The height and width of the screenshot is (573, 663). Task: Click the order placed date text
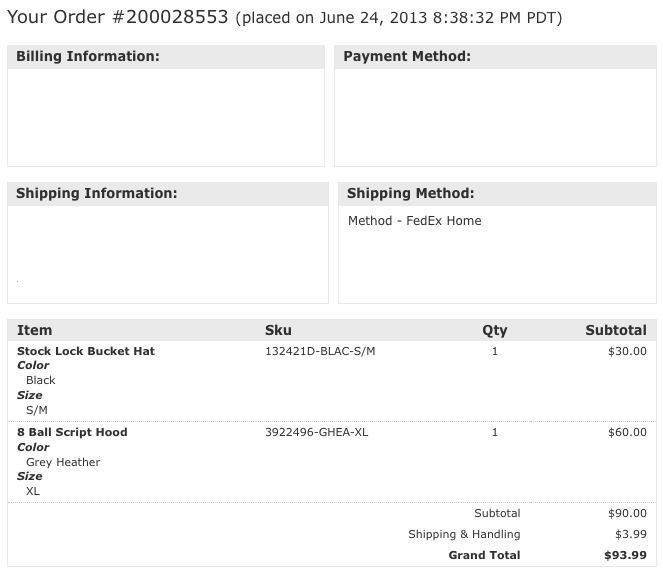pyautogui.click(x=399, y=18)
